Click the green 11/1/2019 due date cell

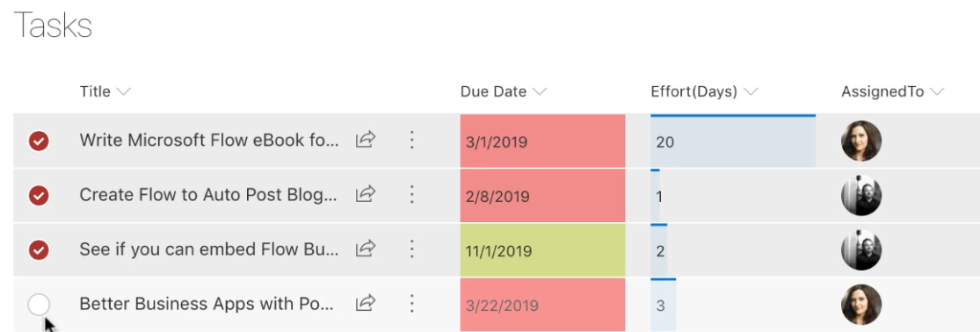pyautogui.click(x=542, y=250)
